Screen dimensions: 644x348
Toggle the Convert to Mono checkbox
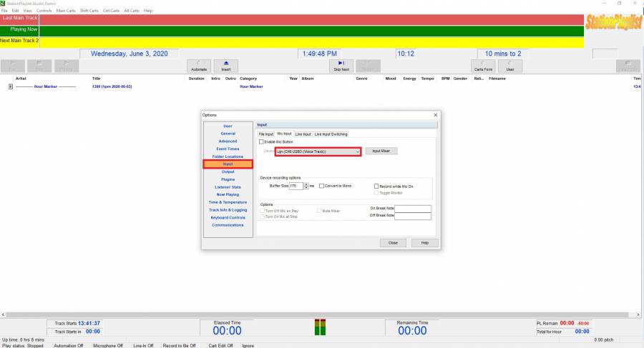coord(322,186)
